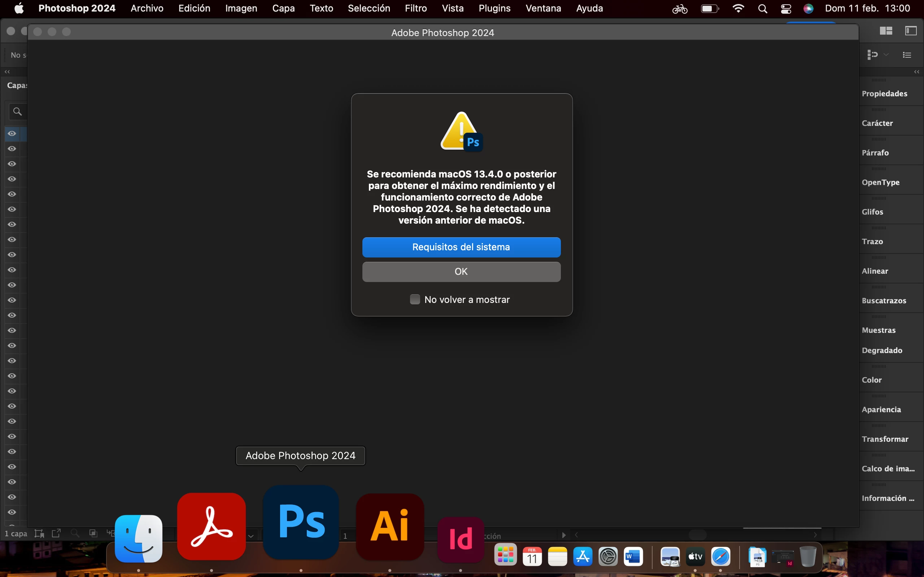924x577 pixels.
Task: Open the Filtro menu
Action: (x=415, y=8)
